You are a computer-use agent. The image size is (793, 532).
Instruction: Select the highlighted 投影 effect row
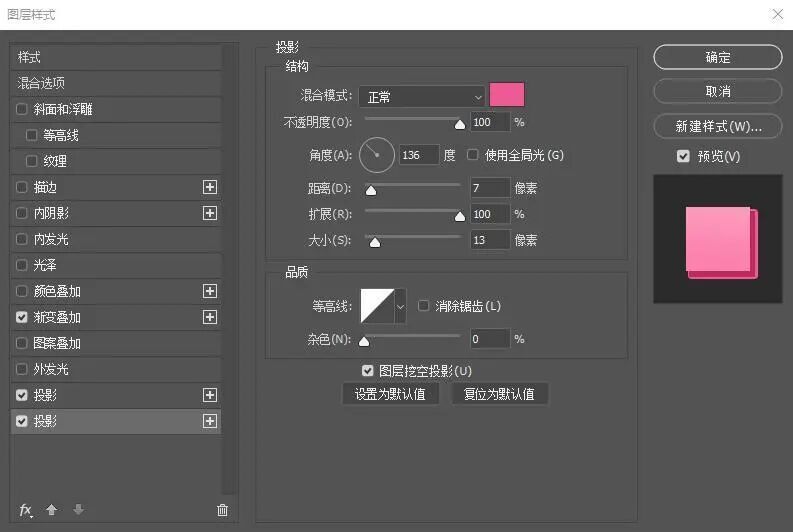115,421
